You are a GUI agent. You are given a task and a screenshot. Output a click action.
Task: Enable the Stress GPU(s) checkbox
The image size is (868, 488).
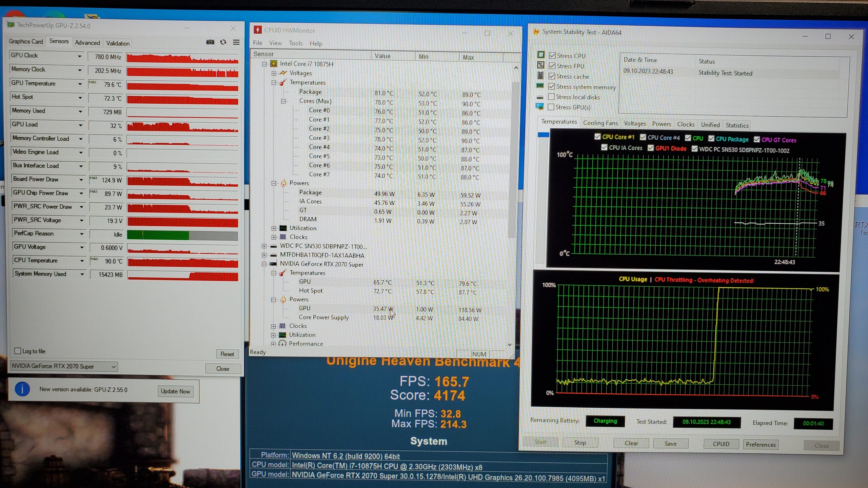point(551,107)
